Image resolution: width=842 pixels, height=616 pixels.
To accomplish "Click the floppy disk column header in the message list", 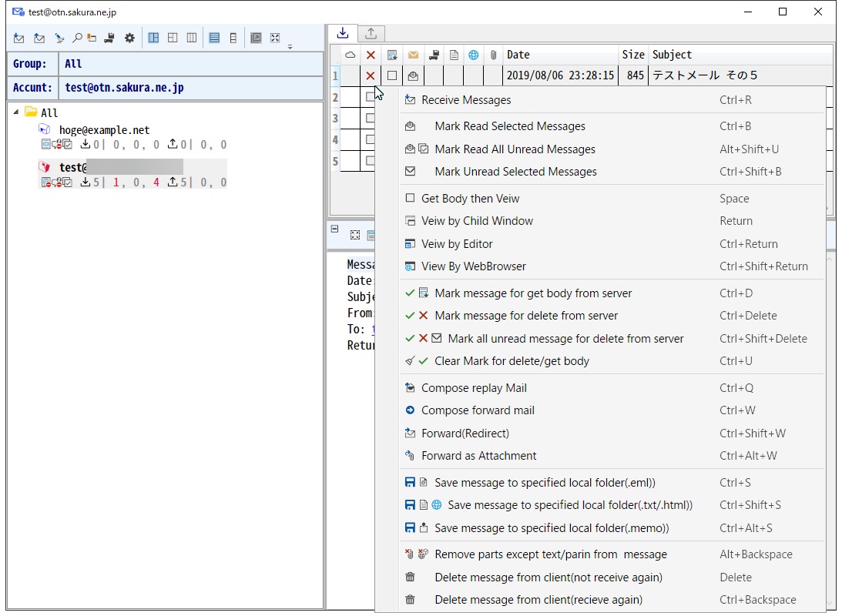I will (434, 55).
